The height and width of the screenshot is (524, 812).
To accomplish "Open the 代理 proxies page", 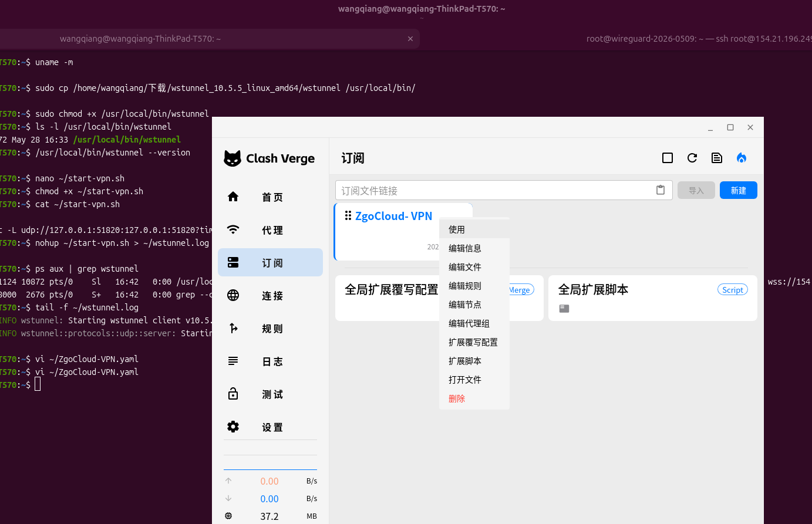I will click(x=270, y=230).
